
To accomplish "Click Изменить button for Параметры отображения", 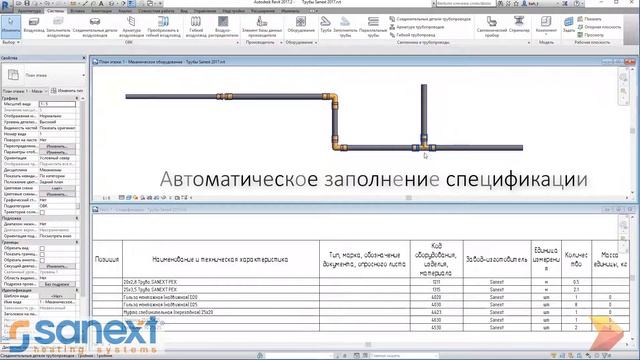I will coord(57,152).
